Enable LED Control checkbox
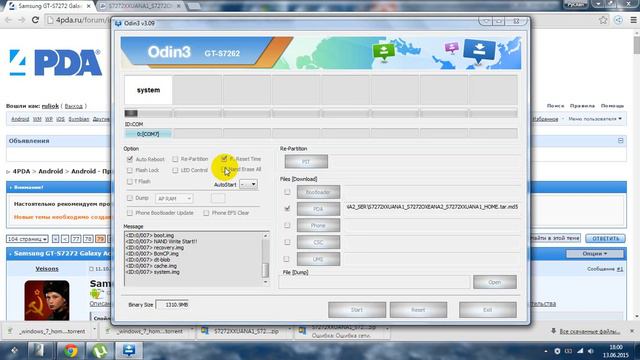Screen dimensions: 640x360 point(175,170)
